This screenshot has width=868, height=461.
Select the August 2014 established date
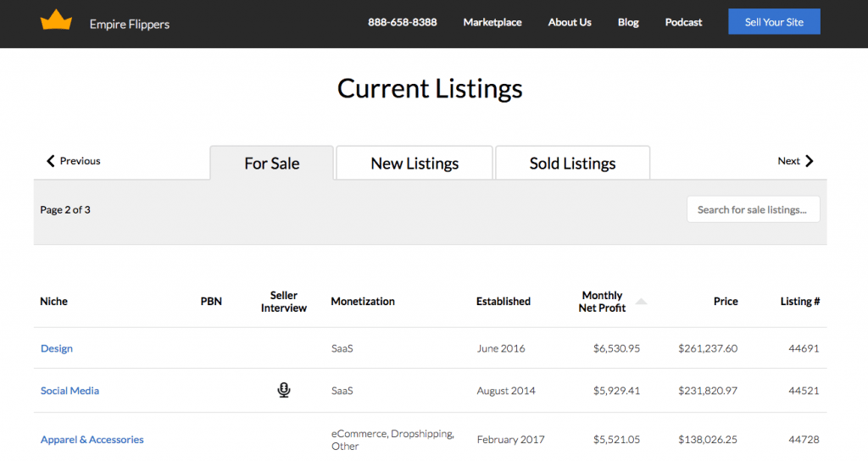(x=506, y=391)
